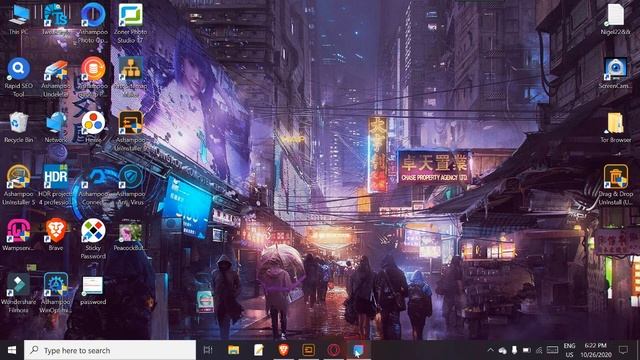640x360 pixels.
Task: Open the blue app under the cursor on taskbar
Action: point(358,350)
